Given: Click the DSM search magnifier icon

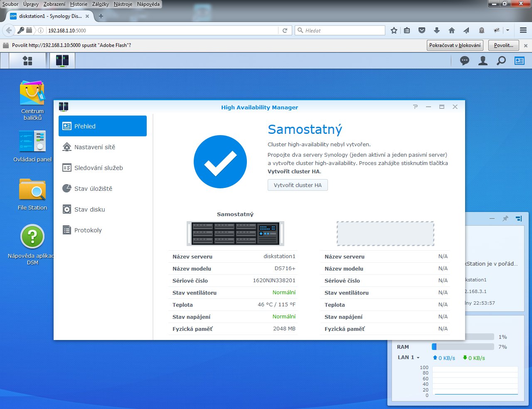Looking at the screenshot, I should 501,61.
